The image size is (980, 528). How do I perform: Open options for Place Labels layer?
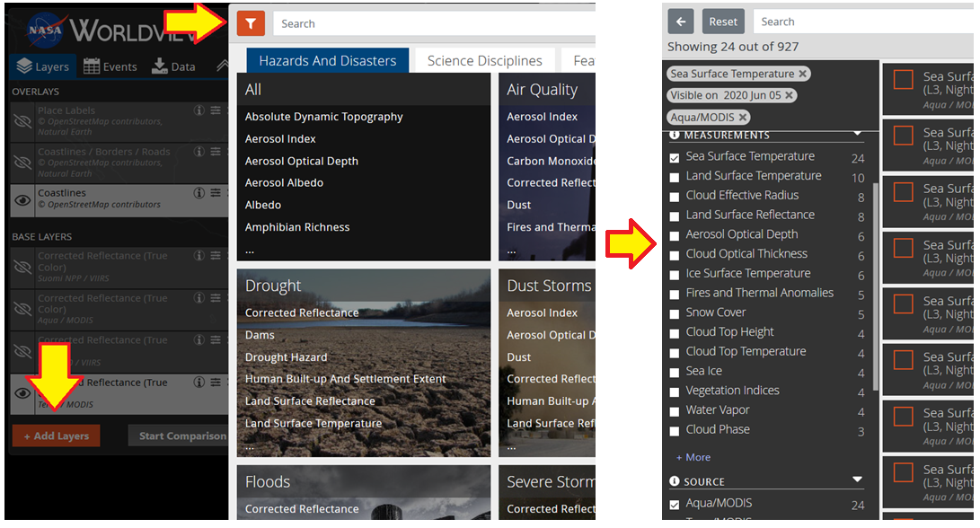216,110
